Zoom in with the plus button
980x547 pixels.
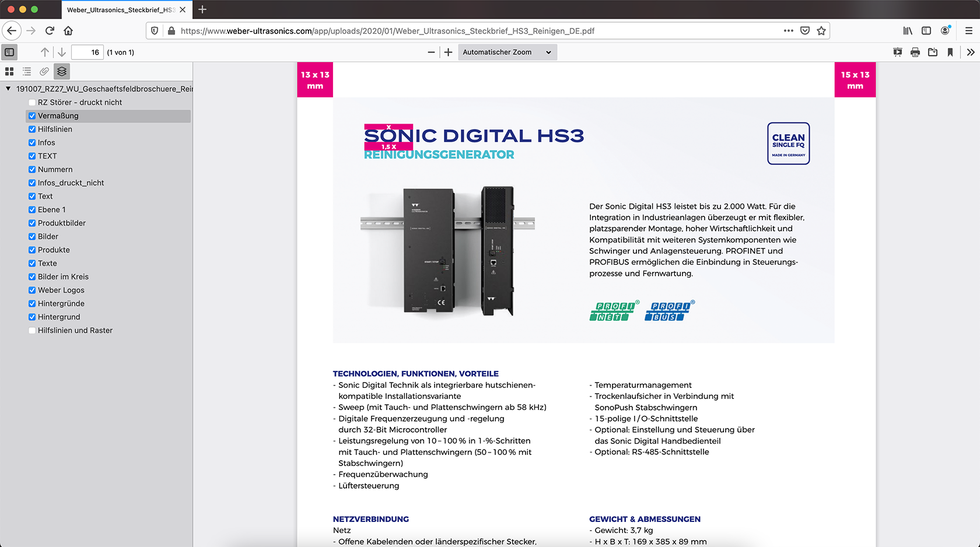pos(448,52)
